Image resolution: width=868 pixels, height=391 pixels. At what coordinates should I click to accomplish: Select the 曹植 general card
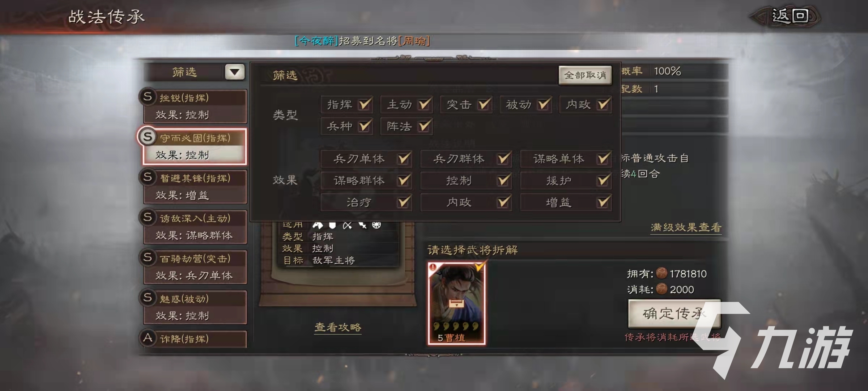click(456, 303)
